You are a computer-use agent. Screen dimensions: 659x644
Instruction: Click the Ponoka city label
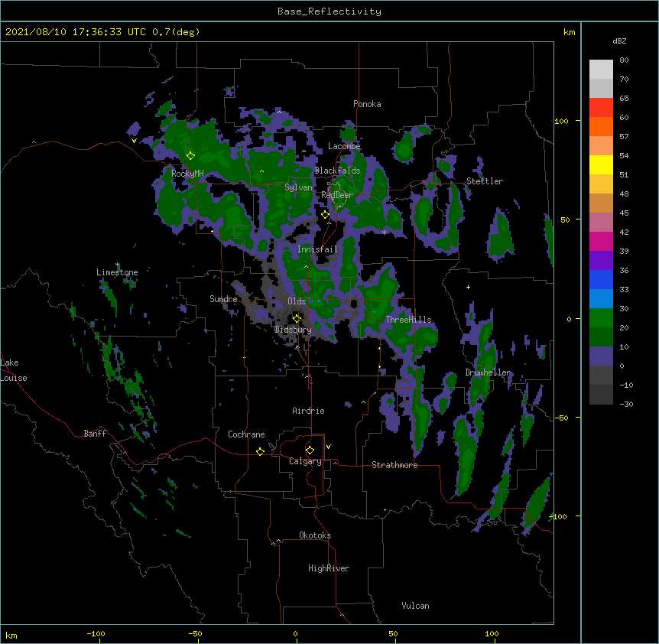point(367,104)
